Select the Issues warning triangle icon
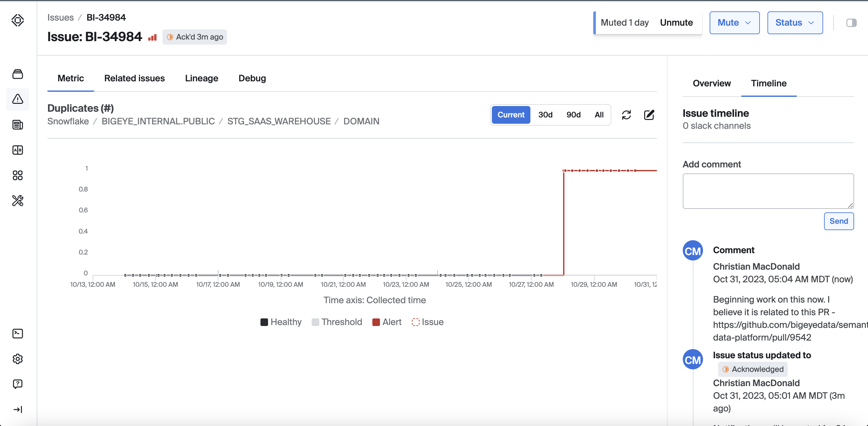868x426 pixels. tap(17, 99)
